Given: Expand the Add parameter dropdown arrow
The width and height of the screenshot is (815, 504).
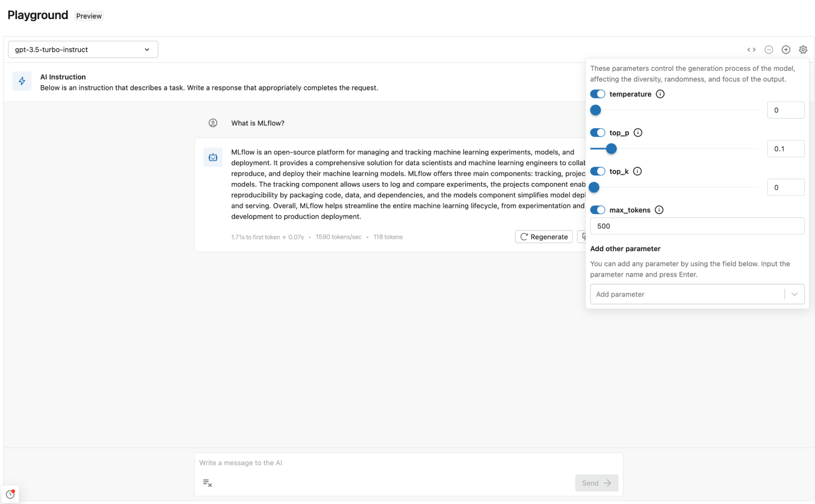Looking at the screenshot, I should pos(794,294).
